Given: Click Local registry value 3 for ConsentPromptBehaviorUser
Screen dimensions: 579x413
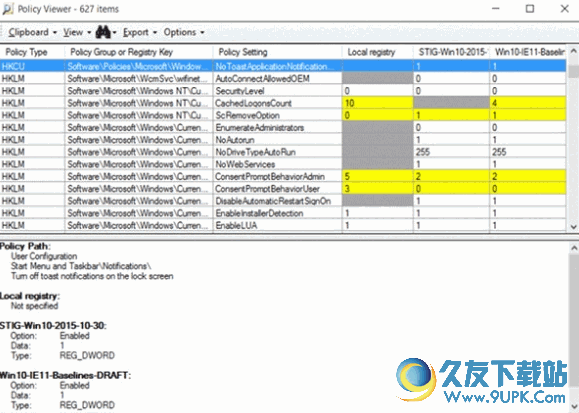Looking at the screenshot, I should [377, 188].
